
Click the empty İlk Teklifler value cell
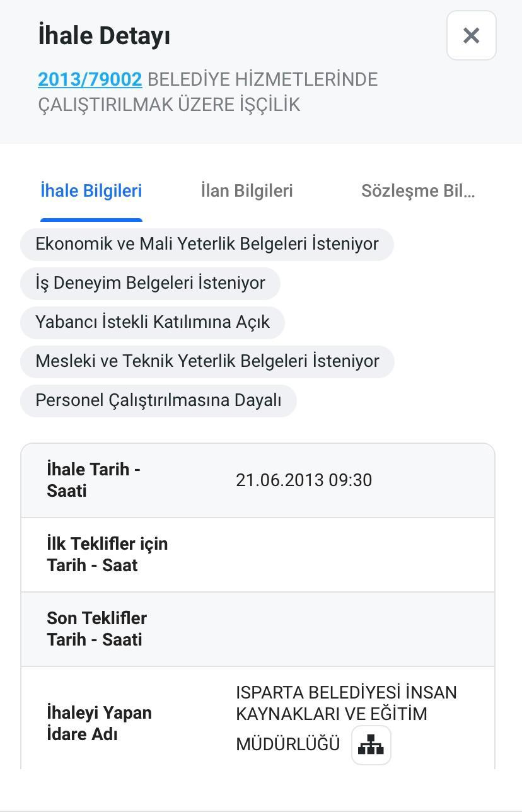coord(356,555)
